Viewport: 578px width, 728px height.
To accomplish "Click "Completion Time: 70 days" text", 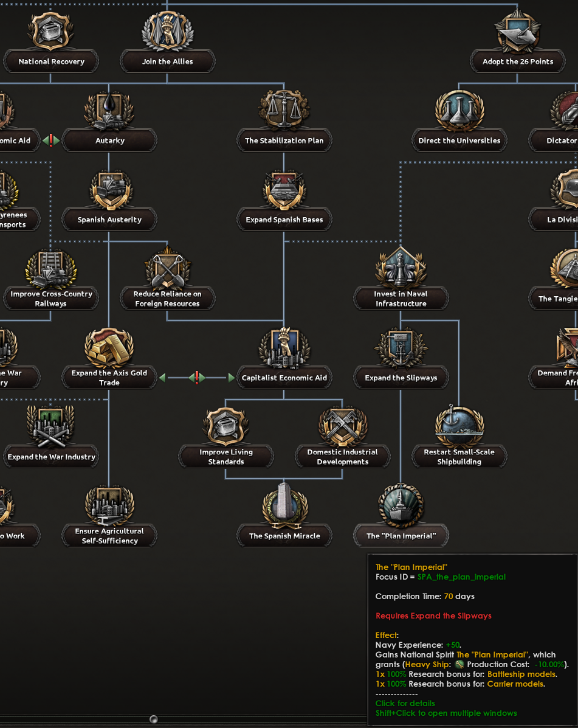I will coord(425,596).
